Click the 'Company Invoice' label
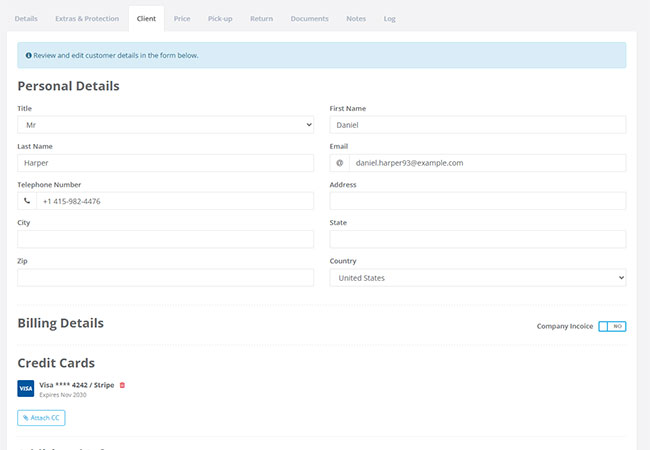The width and height of the screenshot is (650, 450). pyautogui.click(x=565, y=326)
